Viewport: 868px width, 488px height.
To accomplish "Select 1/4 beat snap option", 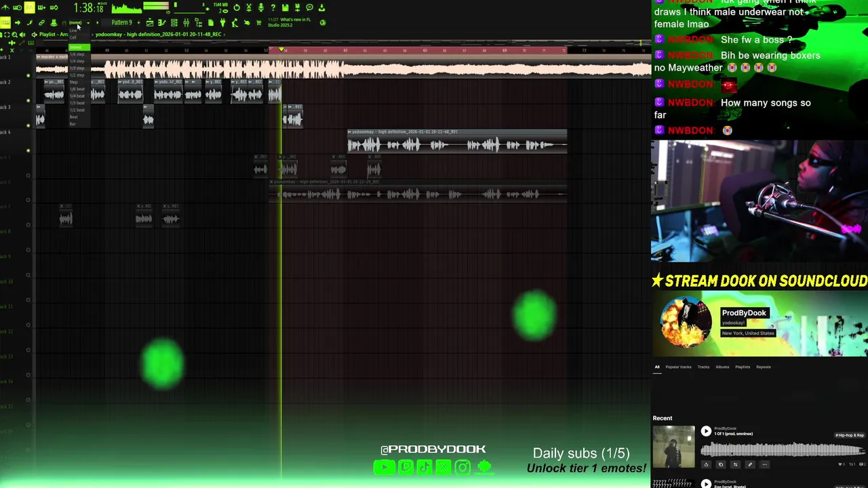I will point(77,96).
